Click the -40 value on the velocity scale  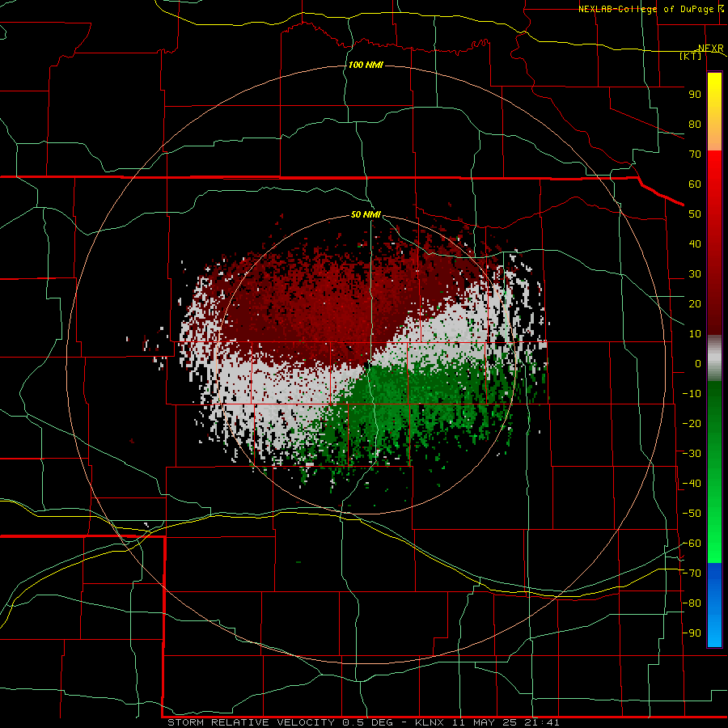coord(692,484)
